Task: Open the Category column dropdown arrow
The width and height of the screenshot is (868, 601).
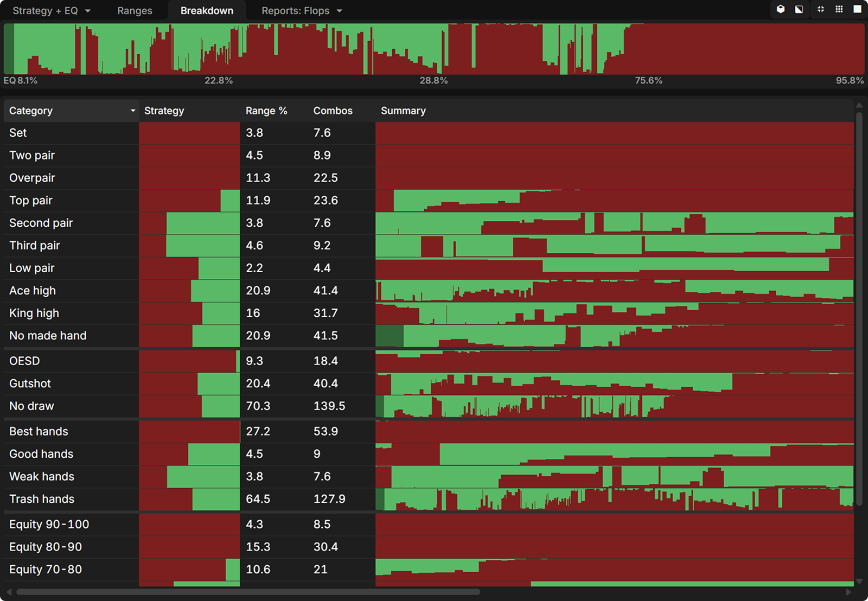Action: pos(132,111)
